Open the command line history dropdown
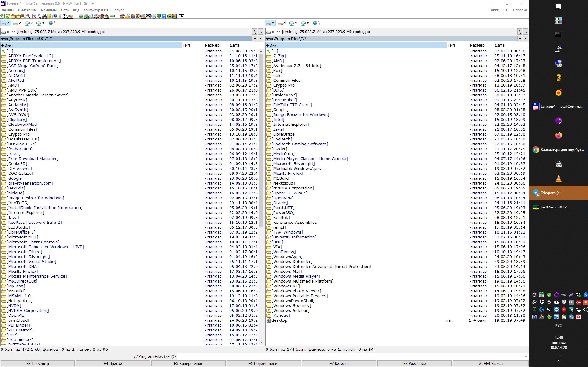This screenshot has width=588, height=367. [x=526, y=357]
